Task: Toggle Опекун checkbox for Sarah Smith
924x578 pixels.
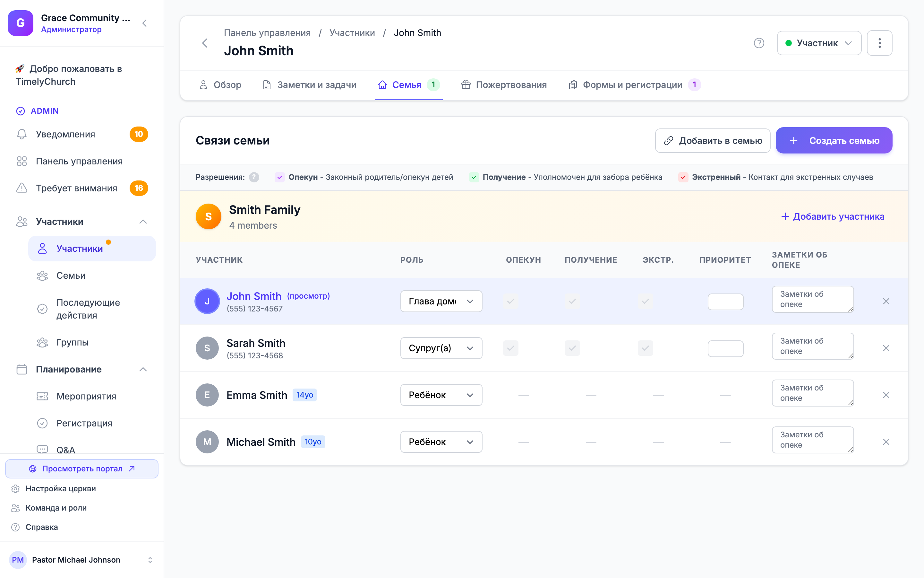Action: (510, 348)
